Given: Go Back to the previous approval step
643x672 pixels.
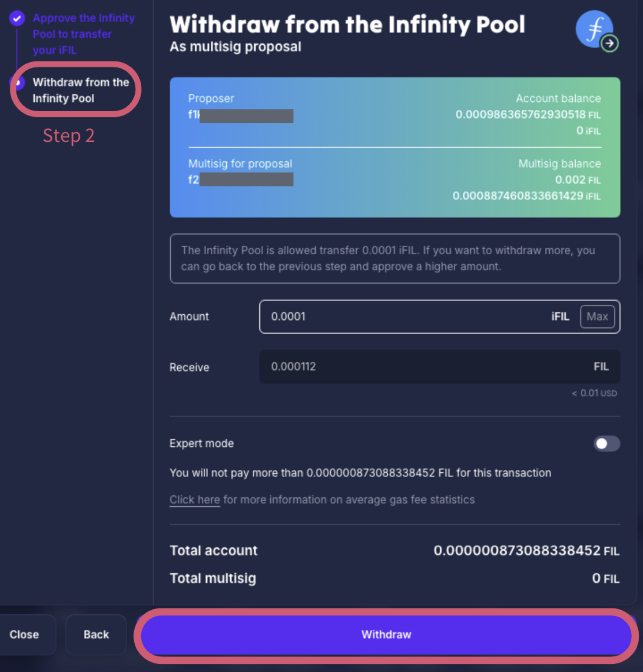Looking at the screenshot, I should point(96,635).
